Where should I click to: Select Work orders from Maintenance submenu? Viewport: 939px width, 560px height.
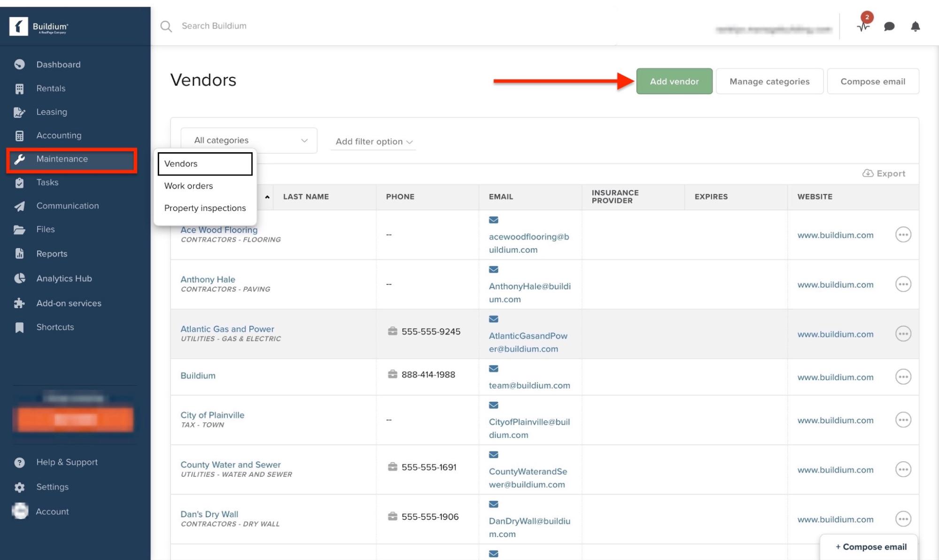coord(188,186)
